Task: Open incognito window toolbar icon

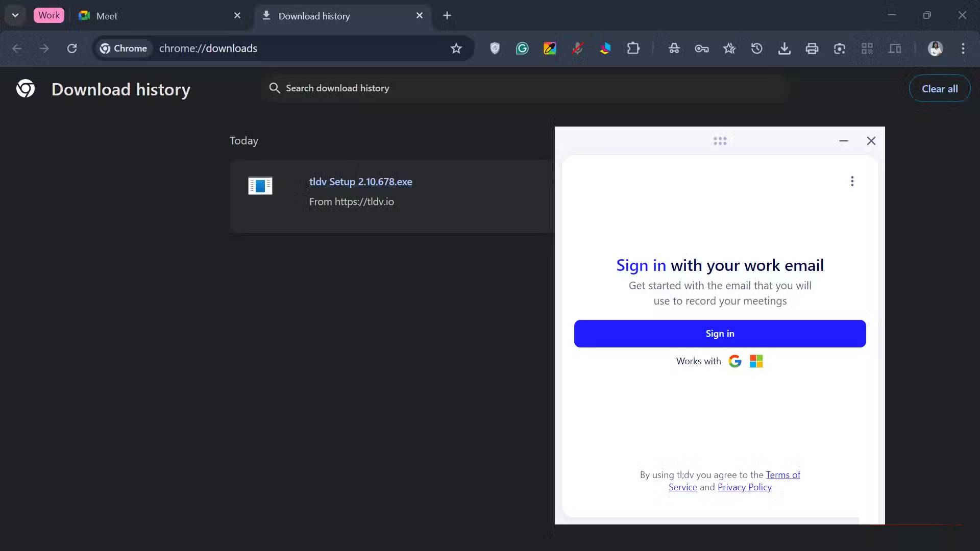Action: (674, 48)
